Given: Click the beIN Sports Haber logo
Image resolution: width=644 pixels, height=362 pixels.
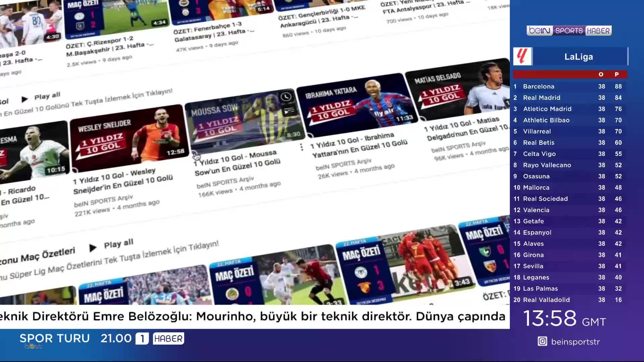Looking at the screenshot, I should pyautogui.click(x=569, y=31).
